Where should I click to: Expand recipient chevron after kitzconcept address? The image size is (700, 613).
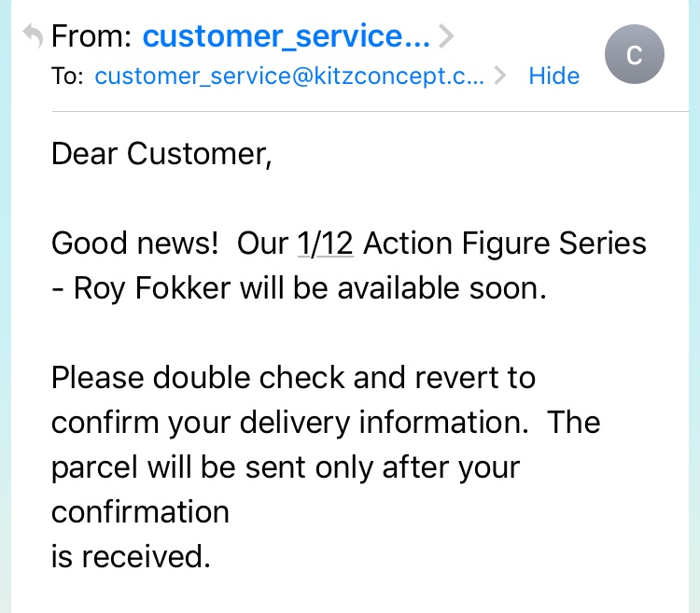[x=500, y=76]
